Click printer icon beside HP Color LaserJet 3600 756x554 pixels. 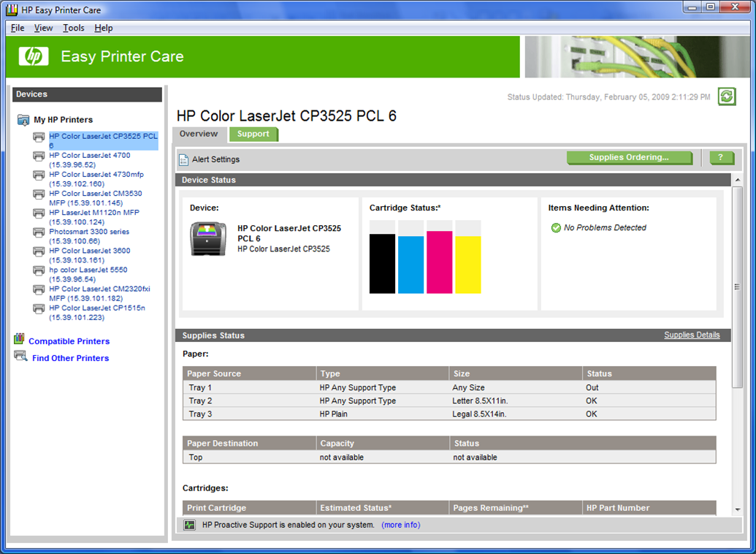pyautogui.click(x=39, y=251)
